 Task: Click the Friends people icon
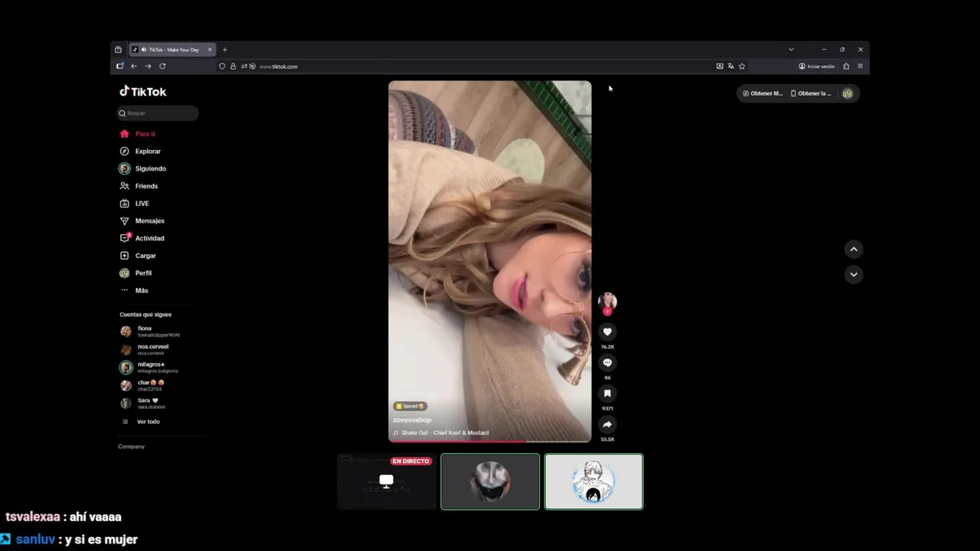(125, 186)
